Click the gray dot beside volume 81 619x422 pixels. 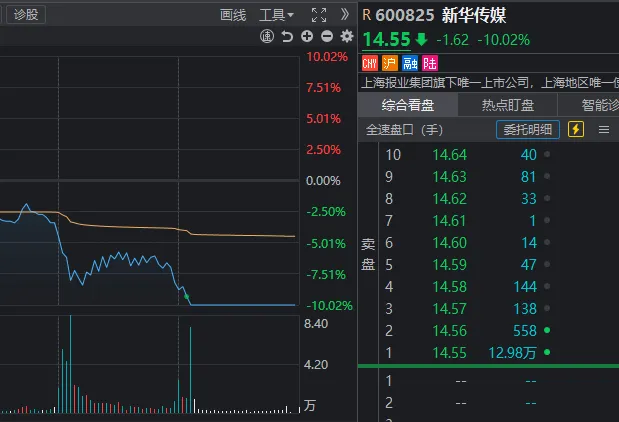coord(547,176)
